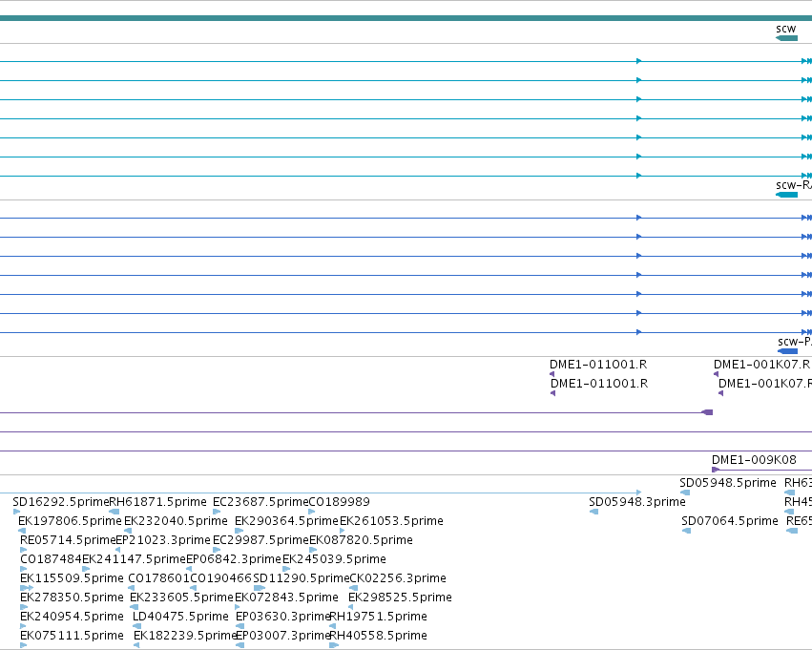Click the EK298525.5prime label
Screen dimensions: 812x650
(x=401, y=598)
